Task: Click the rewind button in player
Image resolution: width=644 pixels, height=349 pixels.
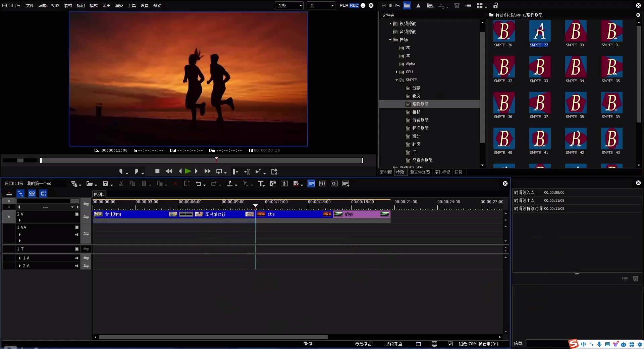Action: point(169,171)
